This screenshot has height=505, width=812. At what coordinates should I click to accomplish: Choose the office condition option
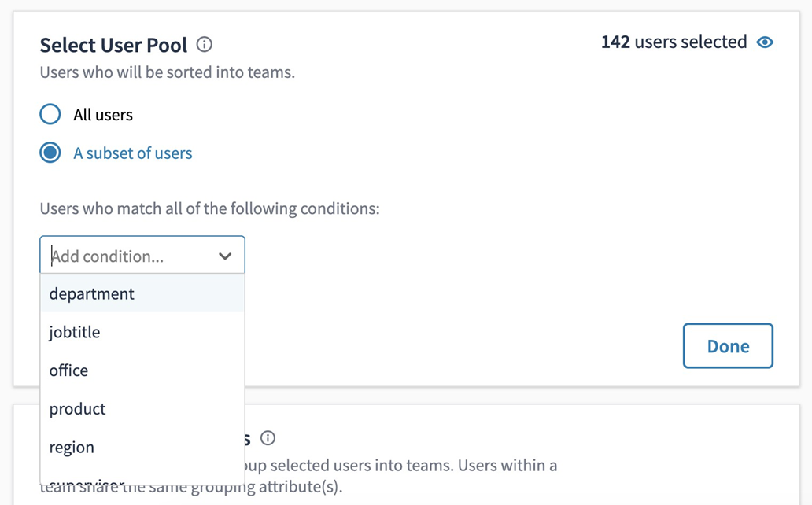click(69, 370)
